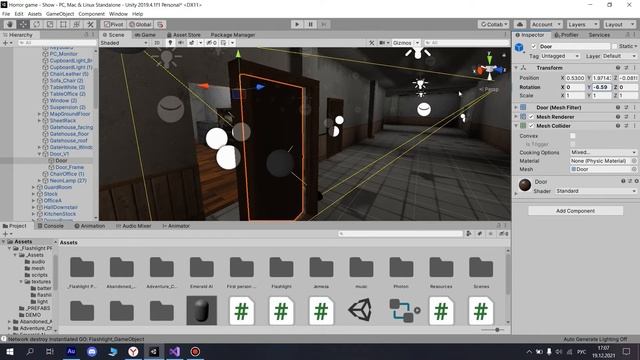Switch to the Profiler tab
This screenshot has width=640, height=360.
click(567, 35)
